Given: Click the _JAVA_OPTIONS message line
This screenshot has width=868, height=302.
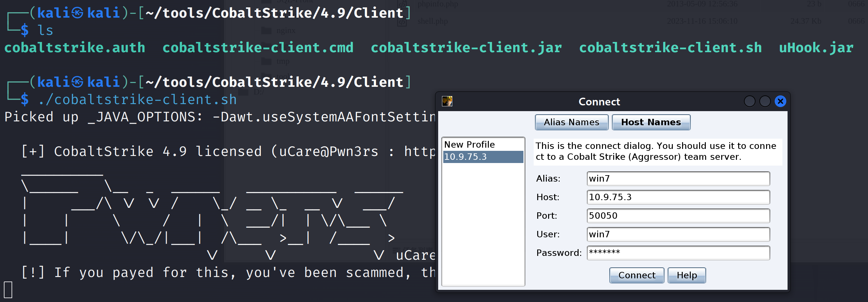Looking at the screenshot, I should click(x=220, y=117).
